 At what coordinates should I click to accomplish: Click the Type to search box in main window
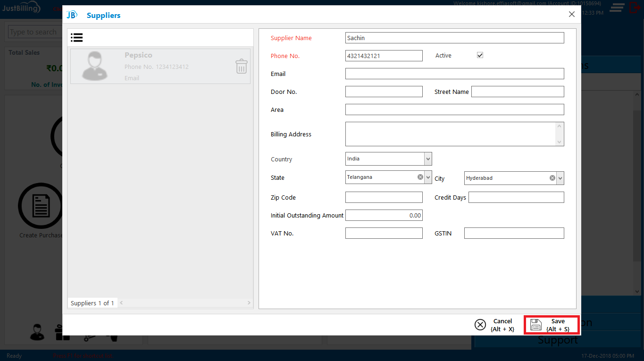pyautogui.click(x=35, y=32)
